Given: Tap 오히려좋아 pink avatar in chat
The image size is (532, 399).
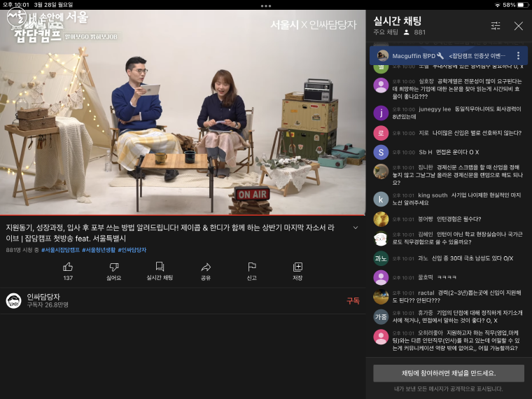Looking at the screenshot, I should tap(381, 337).
